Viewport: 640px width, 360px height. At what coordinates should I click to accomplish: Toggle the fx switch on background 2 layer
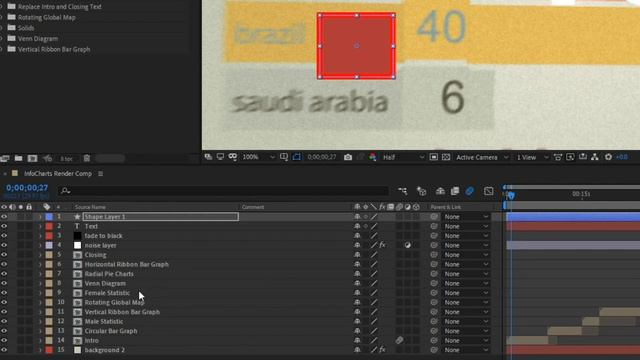click(x=382, y=350)
